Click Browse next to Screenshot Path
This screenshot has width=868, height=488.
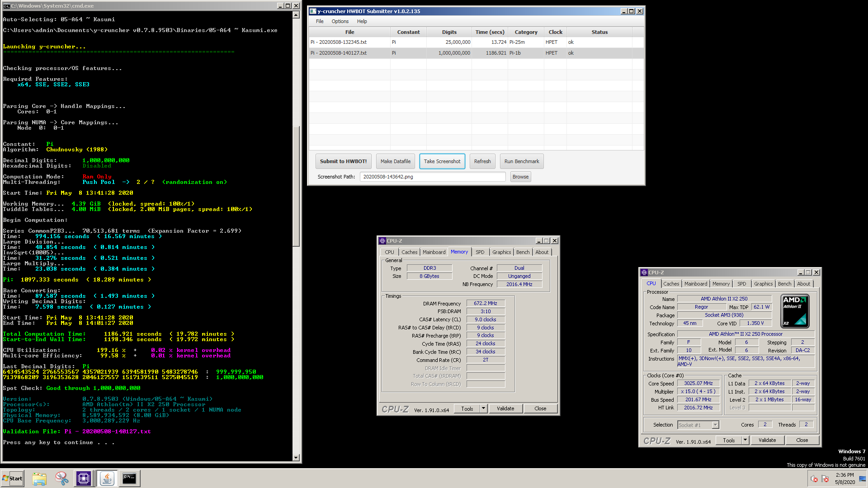(x=520, y=177)
